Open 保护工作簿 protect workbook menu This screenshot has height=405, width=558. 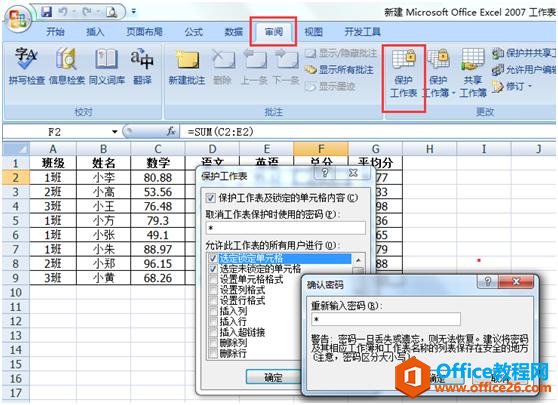pyautogui.click(x=438, y=73)
